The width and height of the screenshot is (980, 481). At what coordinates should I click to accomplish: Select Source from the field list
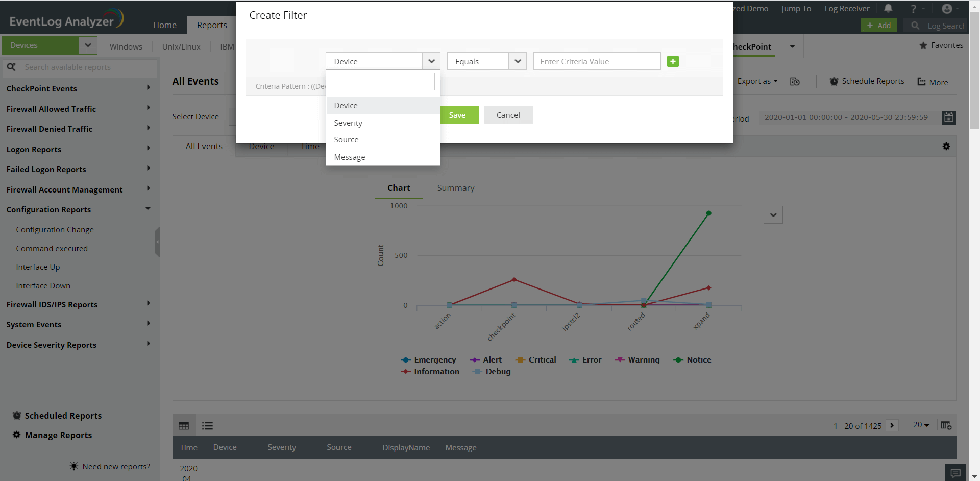coord(383,140)
